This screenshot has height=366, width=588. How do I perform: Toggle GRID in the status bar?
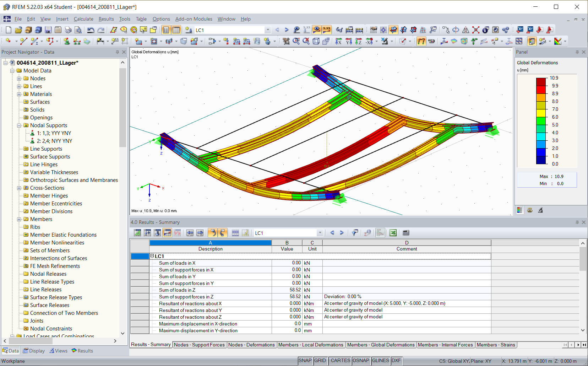[x=320, y=361]
